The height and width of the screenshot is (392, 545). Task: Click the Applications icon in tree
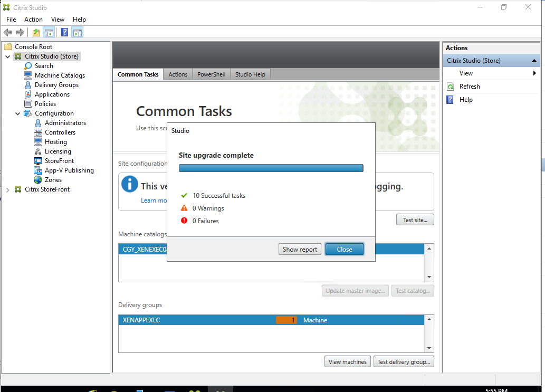click(28, 94)
